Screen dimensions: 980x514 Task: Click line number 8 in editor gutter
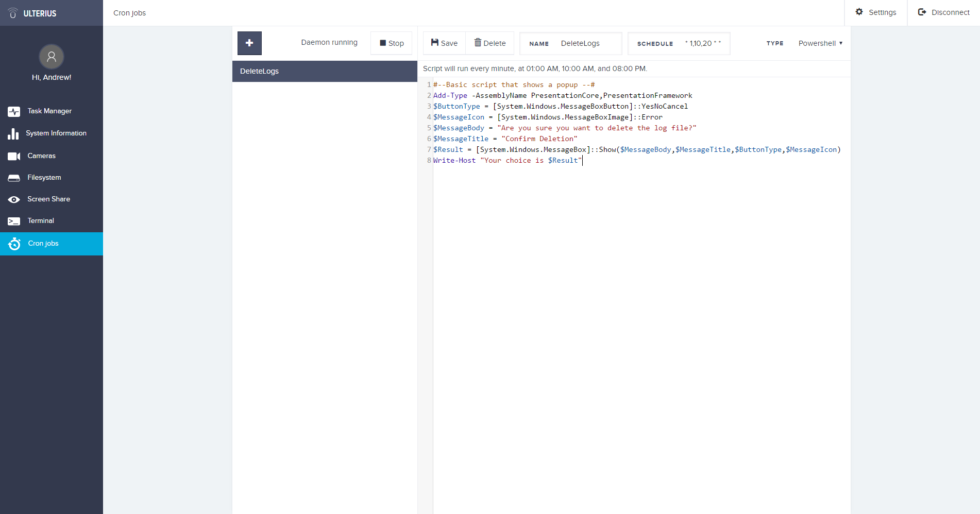tap(429, 160)
